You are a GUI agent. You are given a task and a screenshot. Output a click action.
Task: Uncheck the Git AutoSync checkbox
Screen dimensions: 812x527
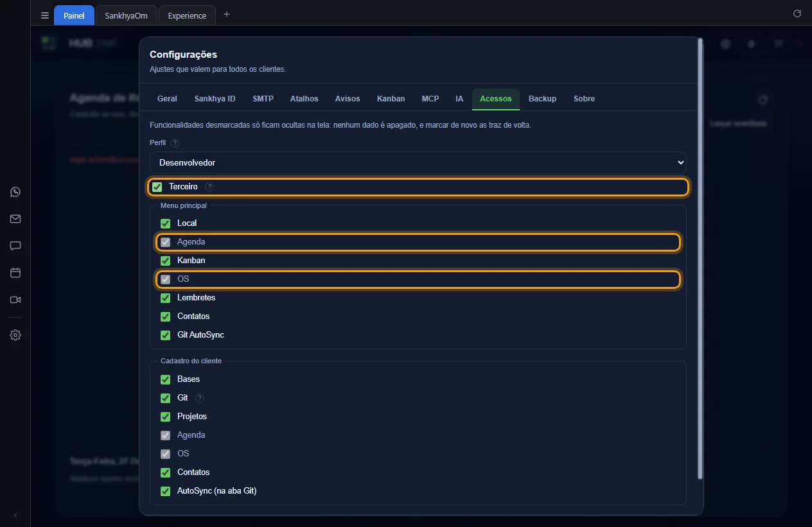pos(165,335)
